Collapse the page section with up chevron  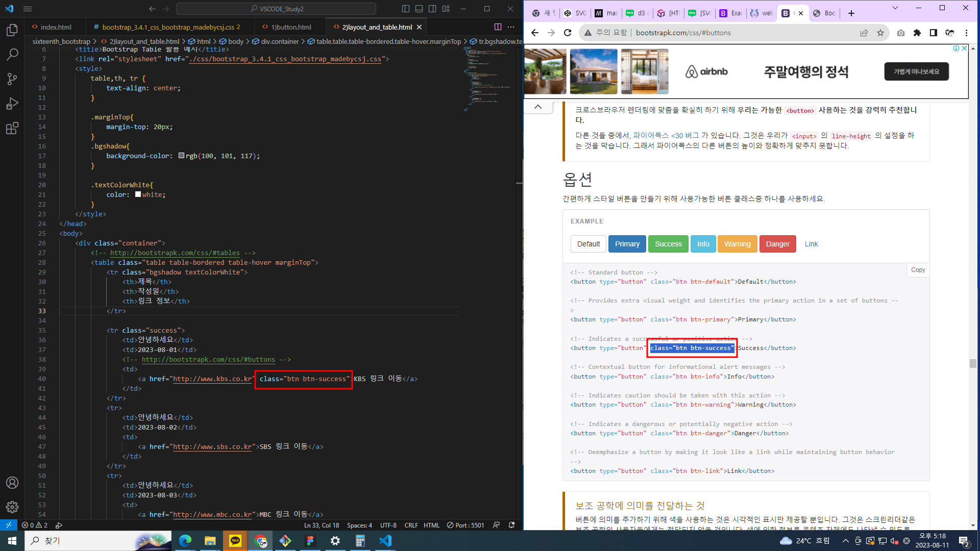click(538, 107)
